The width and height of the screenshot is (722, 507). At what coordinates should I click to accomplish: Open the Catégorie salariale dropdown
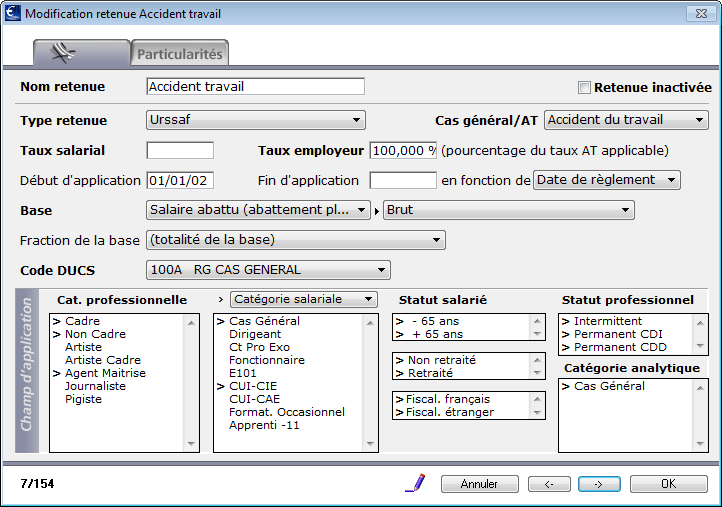click(303, 299)
